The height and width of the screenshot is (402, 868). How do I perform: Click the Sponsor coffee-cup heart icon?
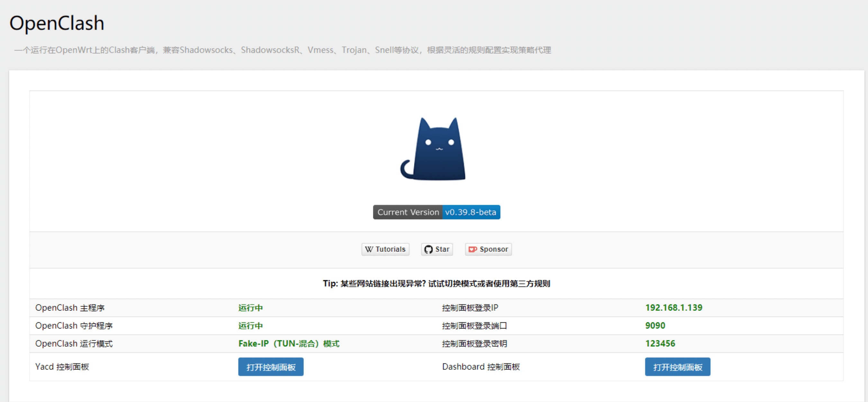click(x=473, y=249)
